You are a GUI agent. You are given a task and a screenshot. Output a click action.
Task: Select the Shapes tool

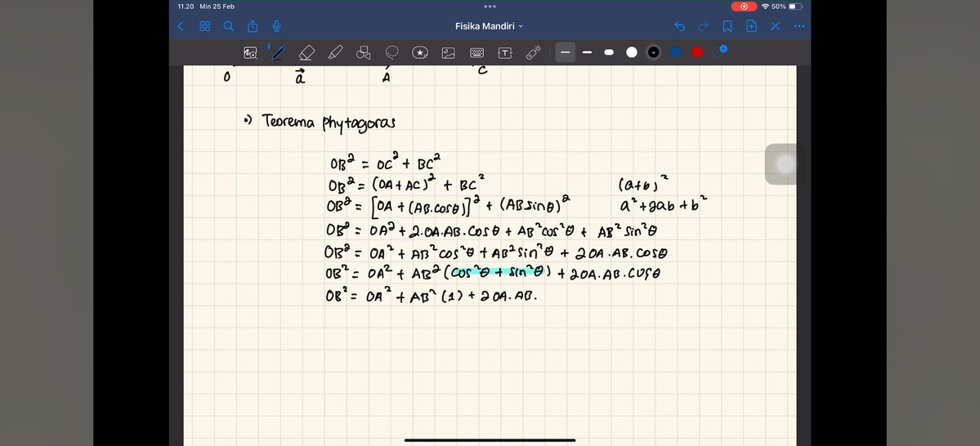[x=363, y=53]
